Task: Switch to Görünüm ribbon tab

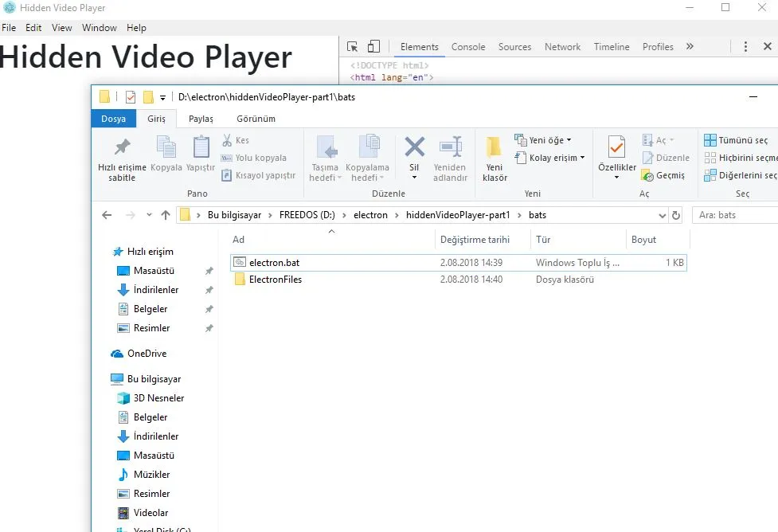Action: click(x=256, y=119)
